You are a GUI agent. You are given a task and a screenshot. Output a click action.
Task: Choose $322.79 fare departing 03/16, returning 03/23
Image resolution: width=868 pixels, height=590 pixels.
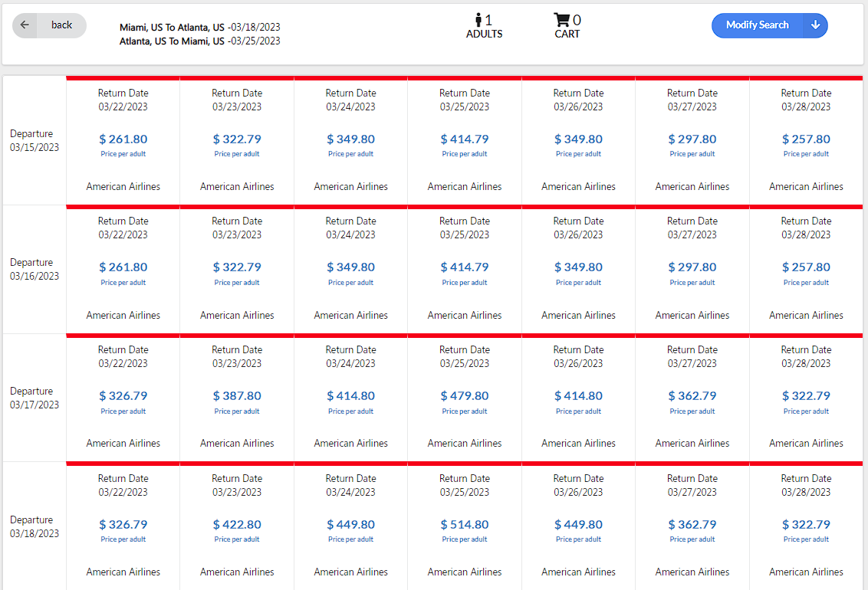coord(237,267)
